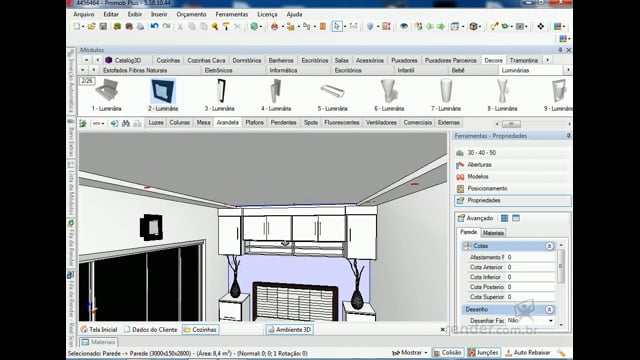The height and width of the screenshot is (360, 640).
Task: Click the Cota Superior value field
Action: [x=530, y=297]
